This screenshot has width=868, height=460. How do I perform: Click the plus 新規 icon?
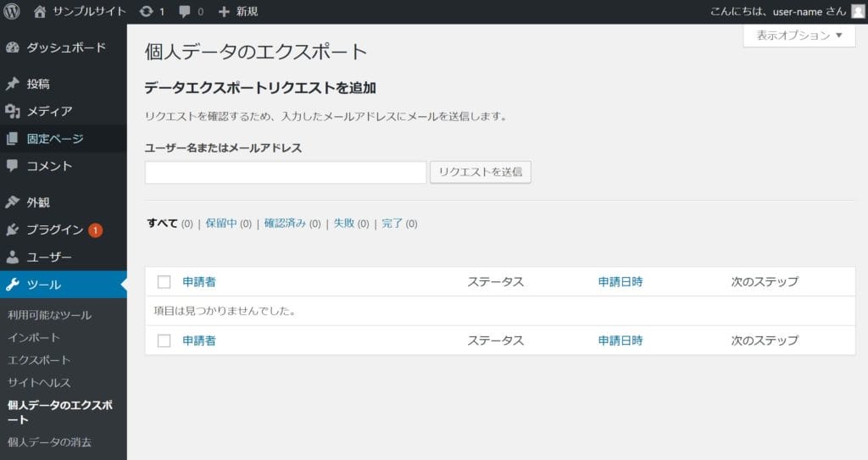pos(224,12)
